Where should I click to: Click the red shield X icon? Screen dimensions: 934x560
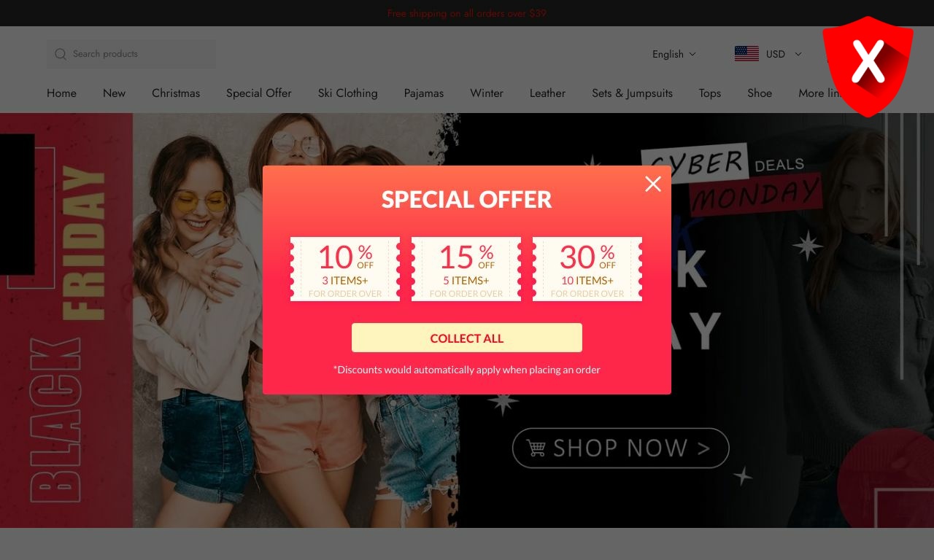868,66
